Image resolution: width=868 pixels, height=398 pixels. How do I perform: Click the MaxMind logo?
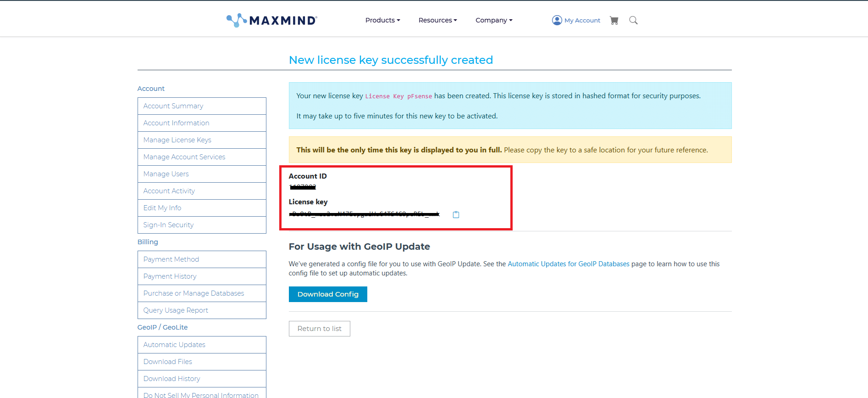[x=271, y=20]
